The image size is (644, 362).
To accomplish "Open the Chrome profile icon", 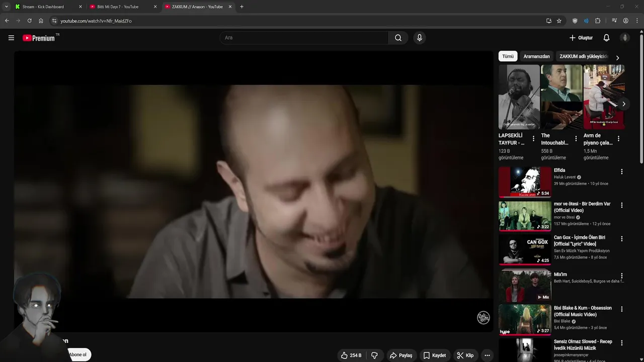I will [x=626, y=21].
